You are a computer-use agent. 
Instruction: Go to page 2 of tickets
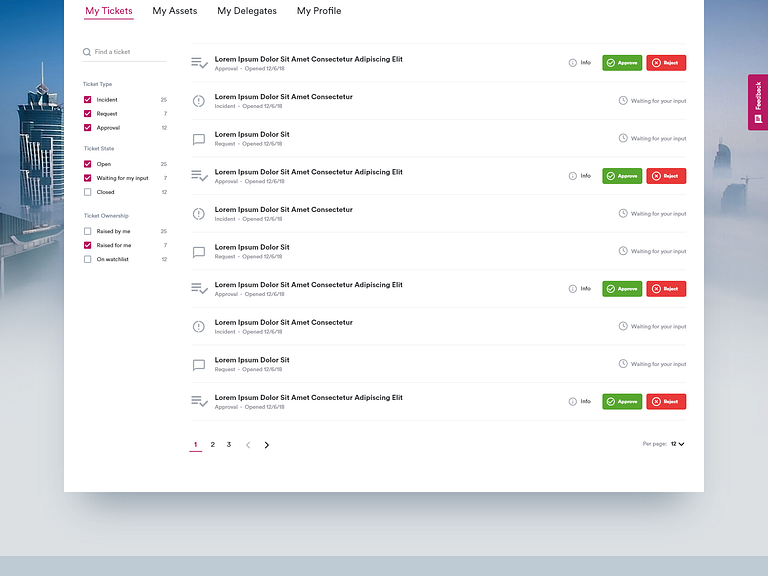click(213, 445)
